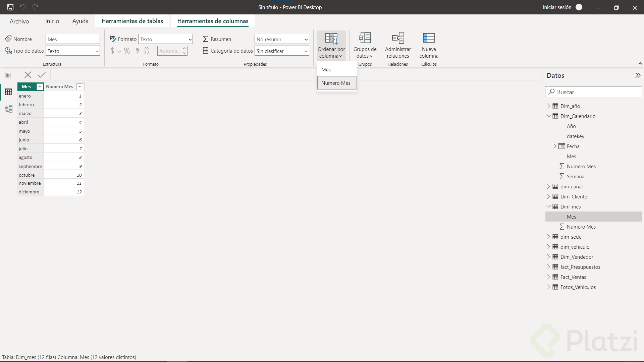Collapse the Dim_Calendario table
This screenshot has width=644, height=362.
pyautogui.click(x=549, y=116)
